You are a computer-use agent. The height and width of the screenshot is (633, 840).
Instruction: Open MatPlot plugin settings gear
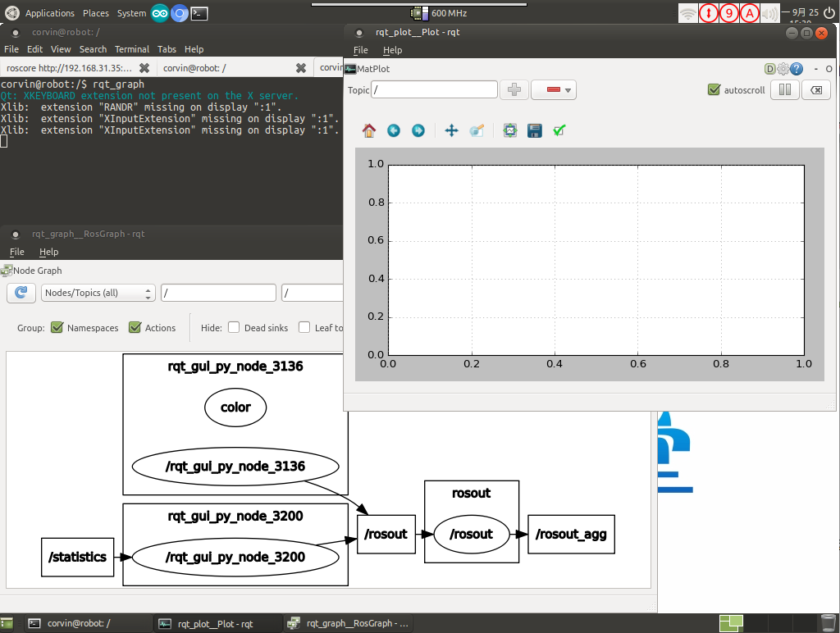tap(783, 69)
